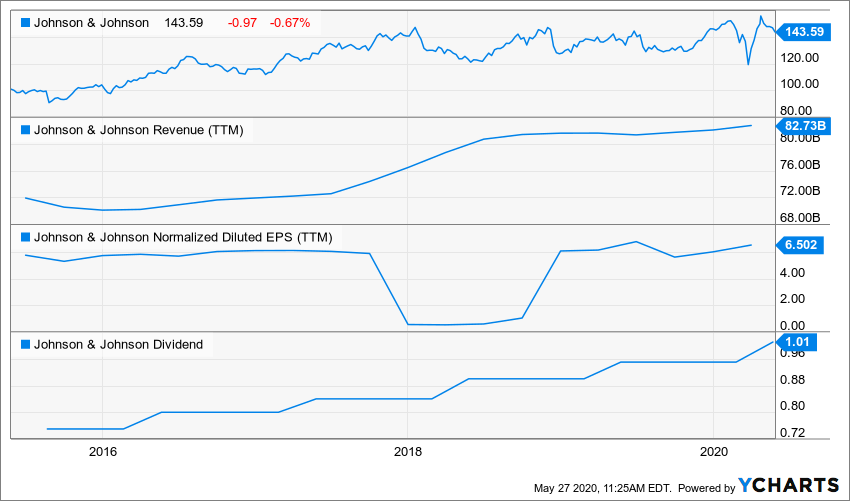The image size is (850, 501).
Task: Select the 82.73B revenue value flag
Action: 801,125
